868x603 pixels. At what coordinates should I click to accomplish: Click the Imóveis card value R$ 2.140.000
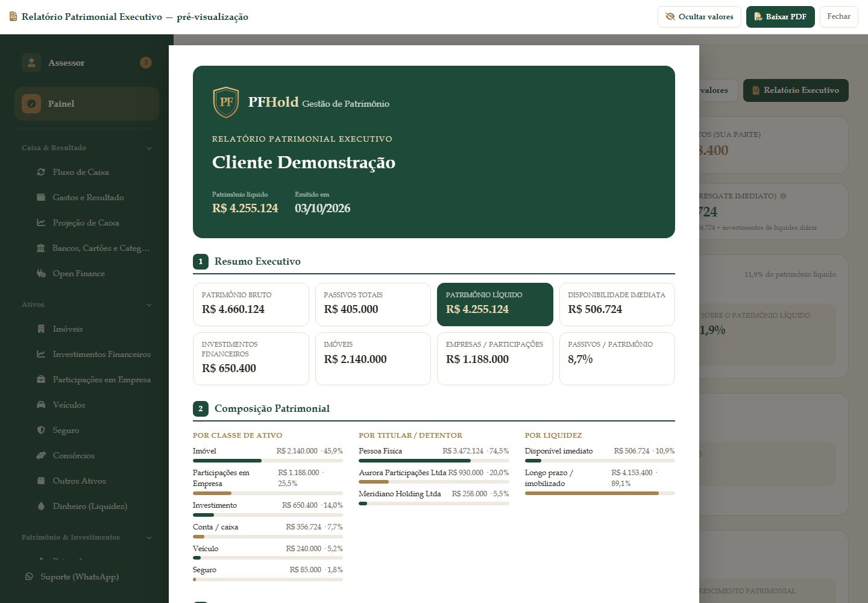coord(356,359)
